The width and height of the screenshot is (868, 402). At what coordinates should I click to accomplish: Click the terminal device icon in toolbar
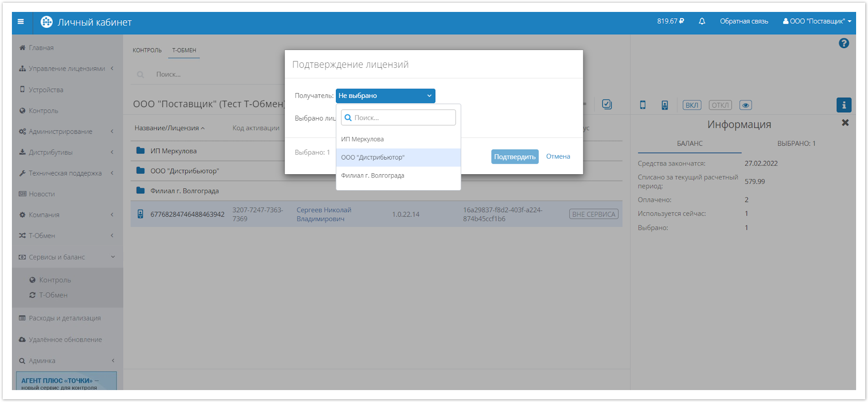tap(665, 105)
